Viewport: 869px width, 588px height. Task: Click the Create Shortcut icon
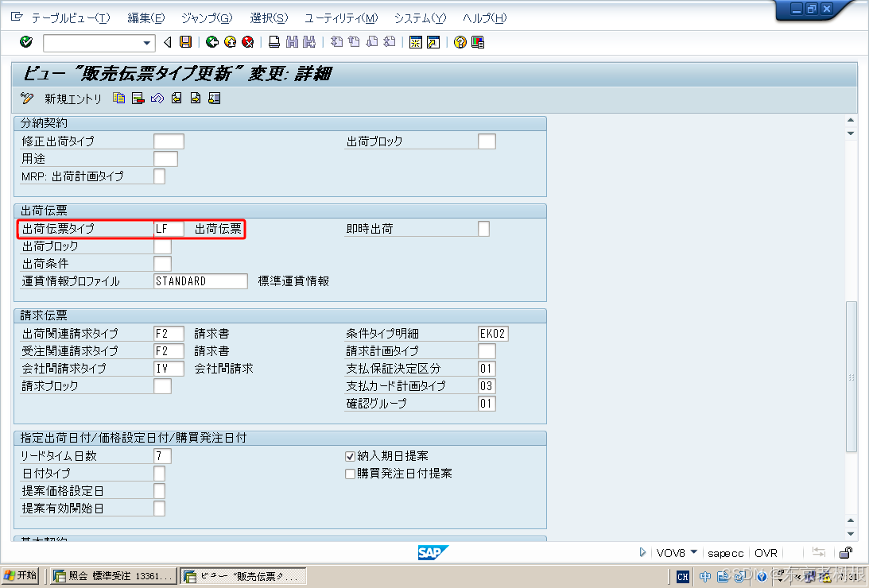pos(433,42)
